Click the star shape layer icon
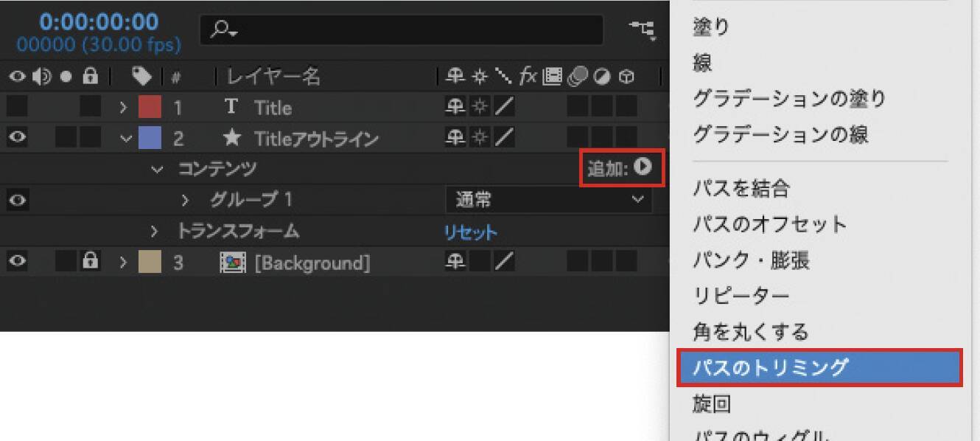The height and width of the screenshot is (441, 980). [x=231, y=138]
